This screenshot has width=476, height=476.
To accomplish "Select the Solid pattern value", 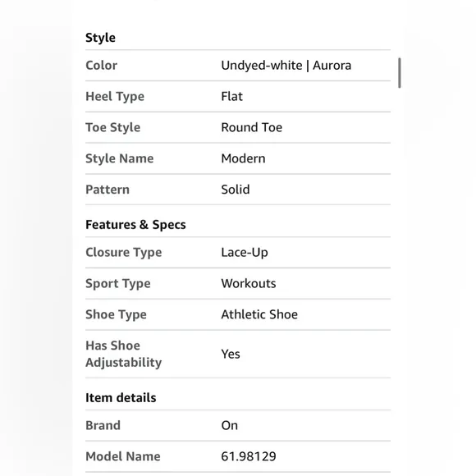I will 236,190.
